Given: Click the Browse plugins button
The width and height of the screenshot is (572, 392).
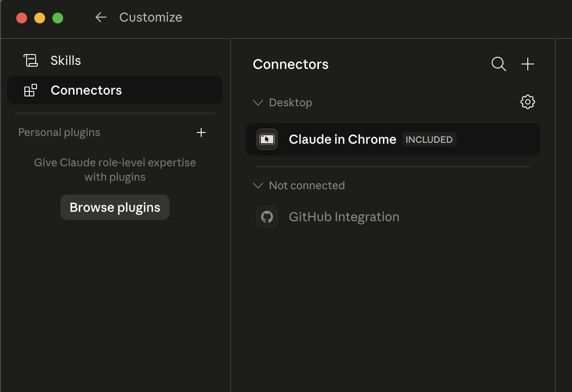Looking at the screenshot, I should (115, 207).
